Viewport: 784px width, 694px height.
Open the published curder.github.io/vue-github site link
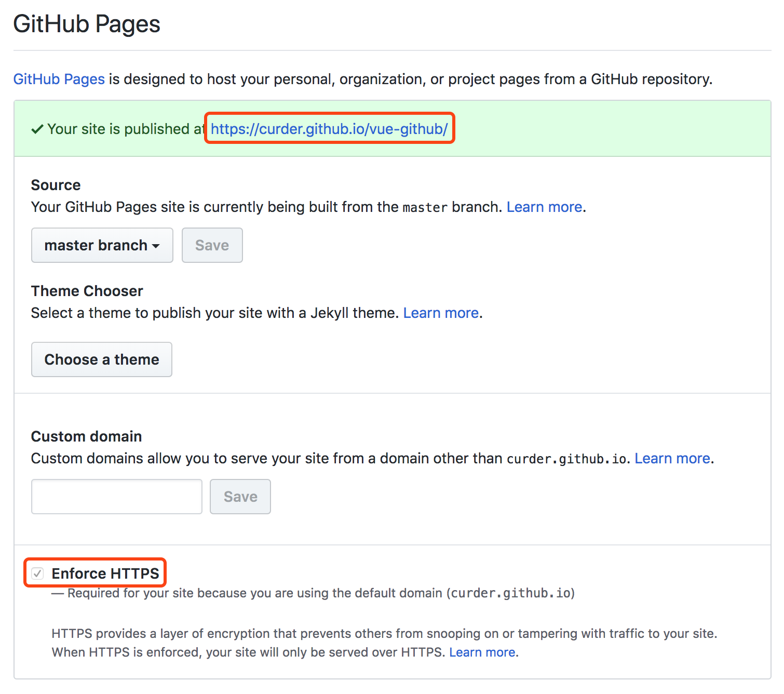(329, 129)
